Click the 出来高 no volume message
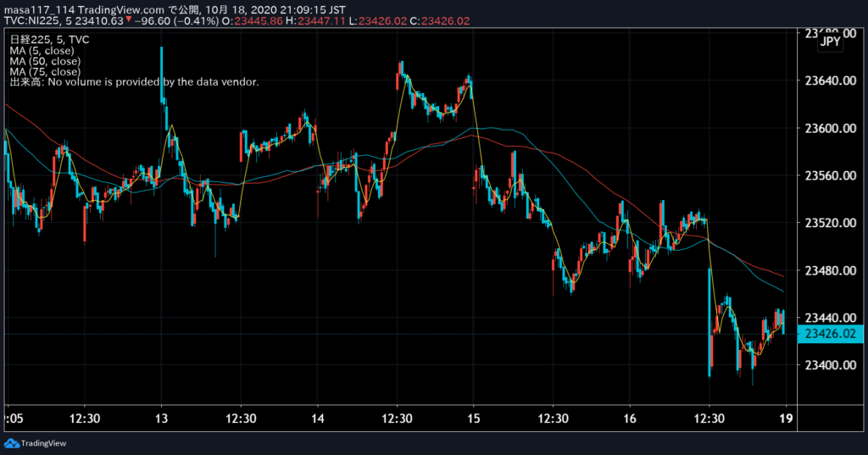 (134, 82)
